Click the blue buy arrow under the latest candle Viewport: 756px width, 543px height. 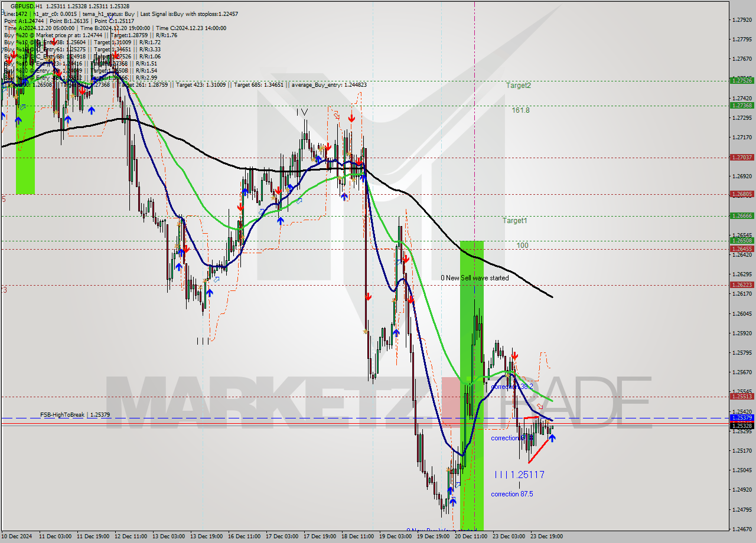pos(552,437)
